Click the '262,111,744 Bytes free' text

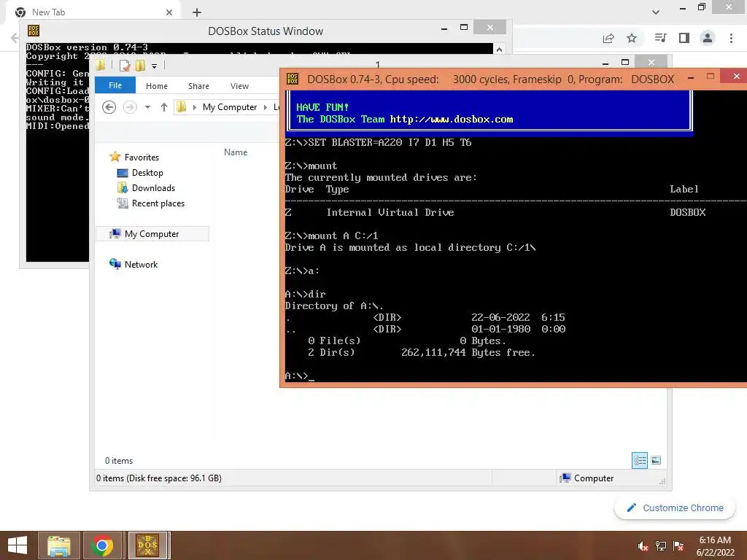[468, 353]
